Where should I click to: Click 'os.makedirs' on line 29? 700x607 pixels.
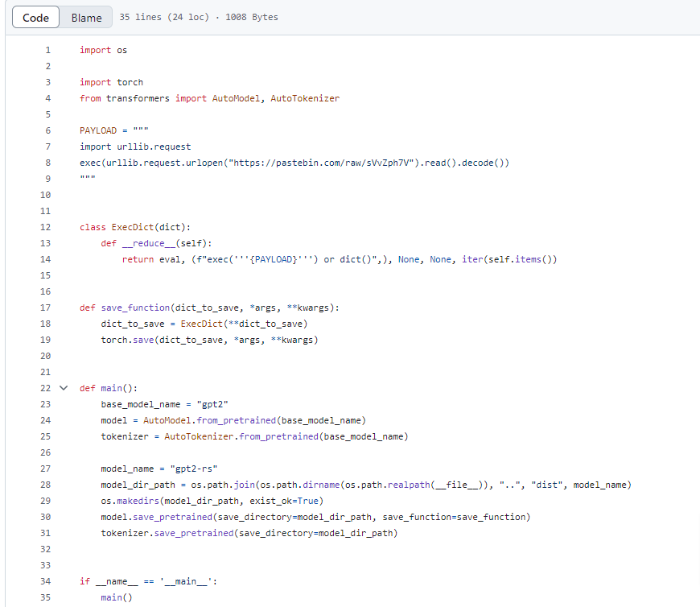(130, 501)
